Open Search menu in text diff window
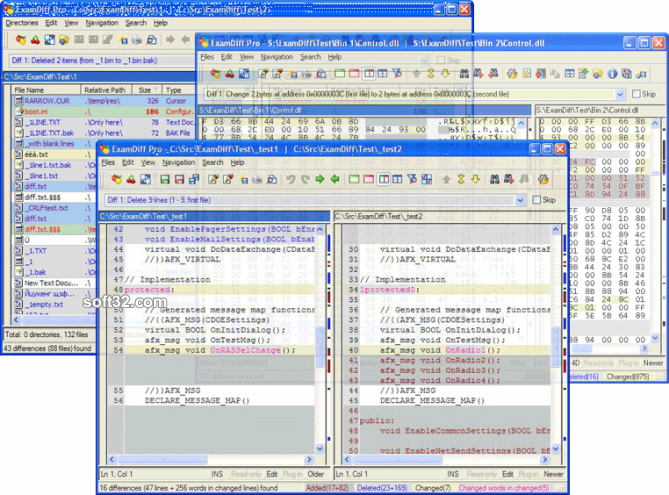Viewport: 669px width, 495px height. [x=212, y=163]
